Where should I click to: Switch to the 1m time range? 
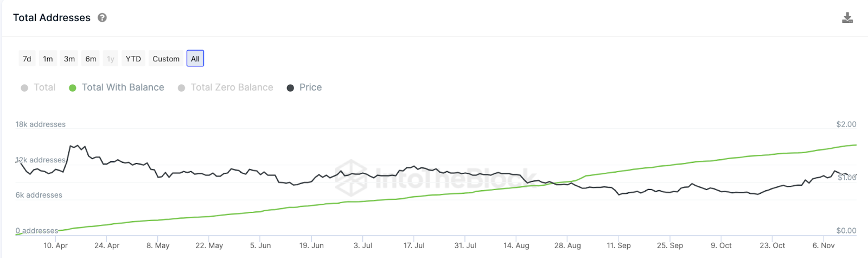48,59
